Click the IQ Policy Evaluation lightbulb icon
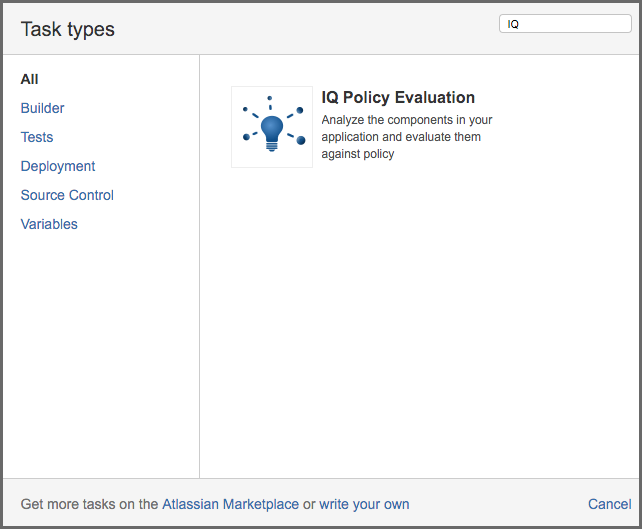Image resolution: width=642 pixels, height=529 pixels. click(x=272, y=127)
